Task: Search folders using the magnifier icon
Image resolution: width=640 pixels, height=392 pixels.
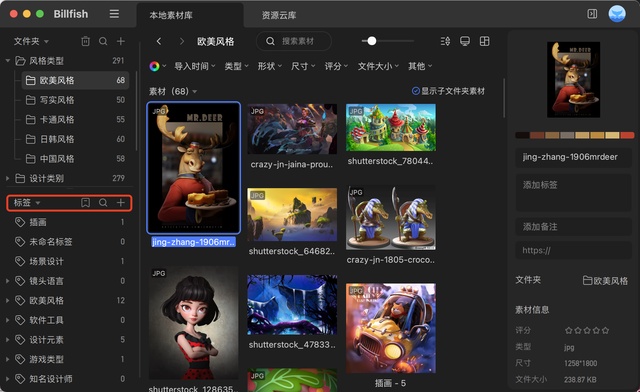Action: (x=103, y=41)
